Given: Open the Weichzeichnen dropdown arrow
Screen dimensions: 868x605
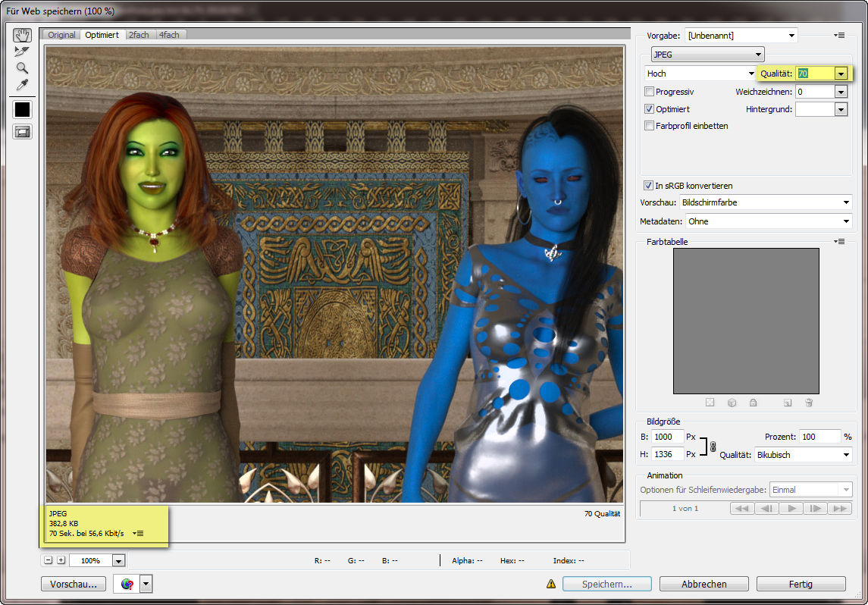Looking at the screenshot, I should [x=841, y=92].
